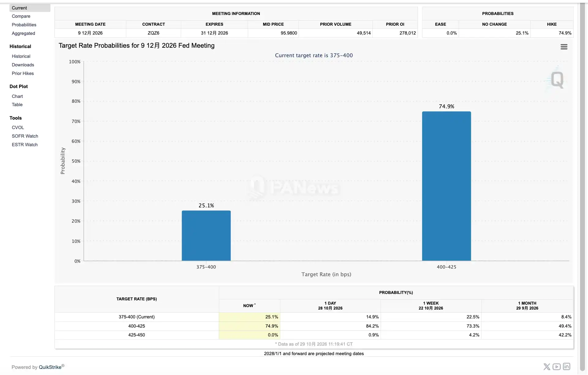Screen dimensions: 588x375
Task: Open the LinkedIn social icon
Action: point(567,366)
